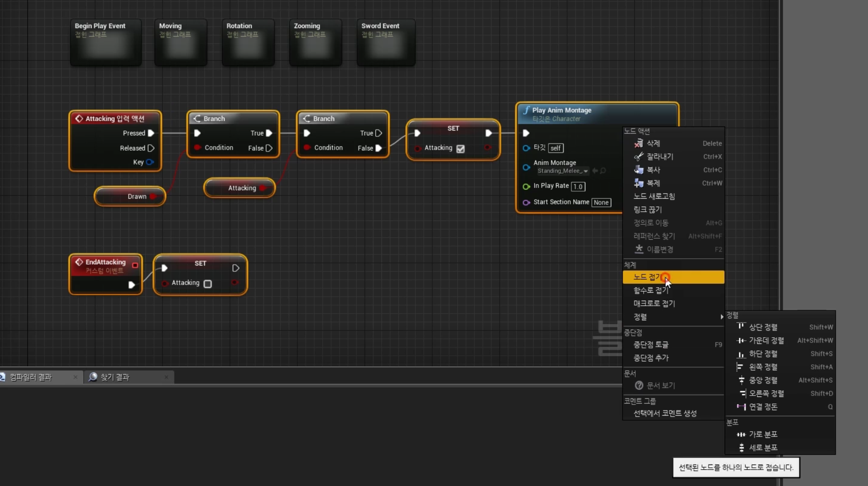Choose 함수로 접기 from the context menu
Image resolution: width=868 pixels, height=486 pixels.
coord(650,290)
